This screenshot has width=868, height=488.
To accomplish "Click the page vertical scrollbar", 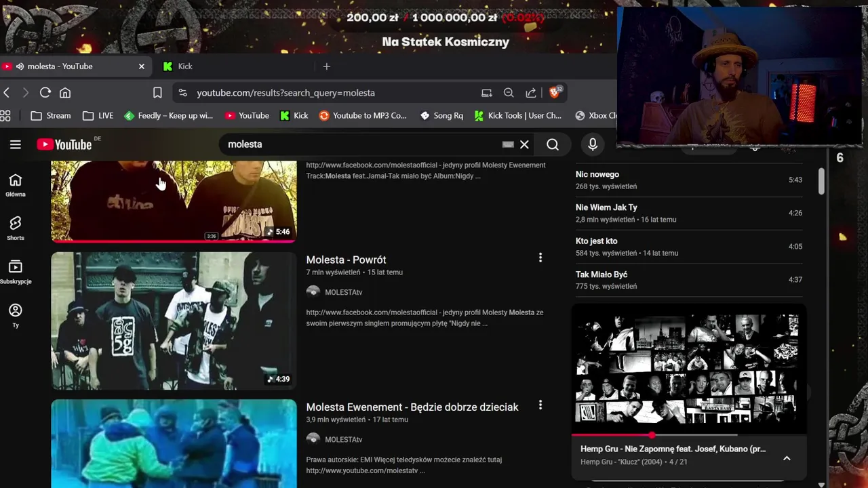I will (821, 180).
